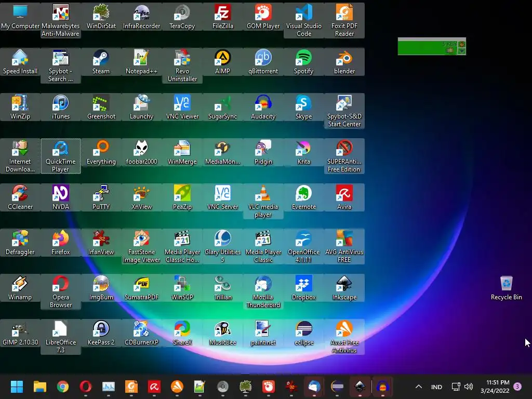
Task: Click the OpenOffice 4.1.11 desktop shortcut
Action: tap(303, 247)
